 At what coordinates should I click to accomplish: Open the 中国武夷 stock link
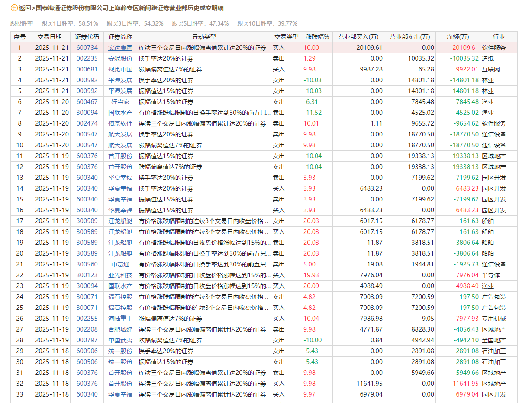tap(120, 340)
